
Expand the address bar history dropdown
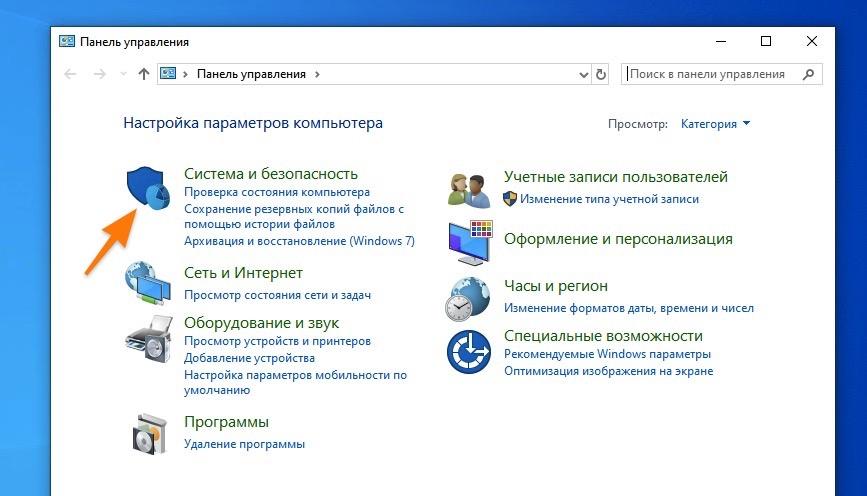[583, 75]
